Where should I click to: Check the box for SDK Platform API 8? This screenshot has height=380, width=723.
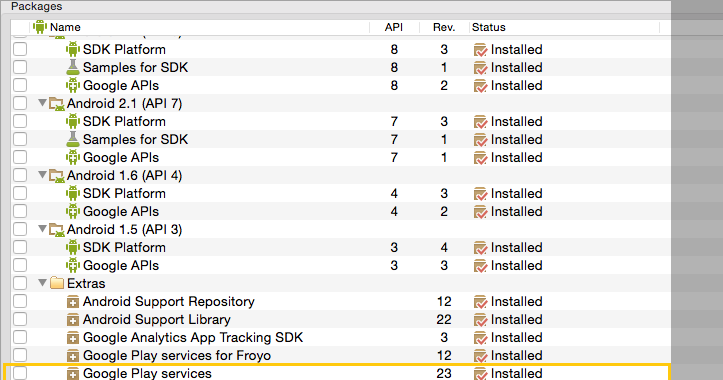pos(20,49)
